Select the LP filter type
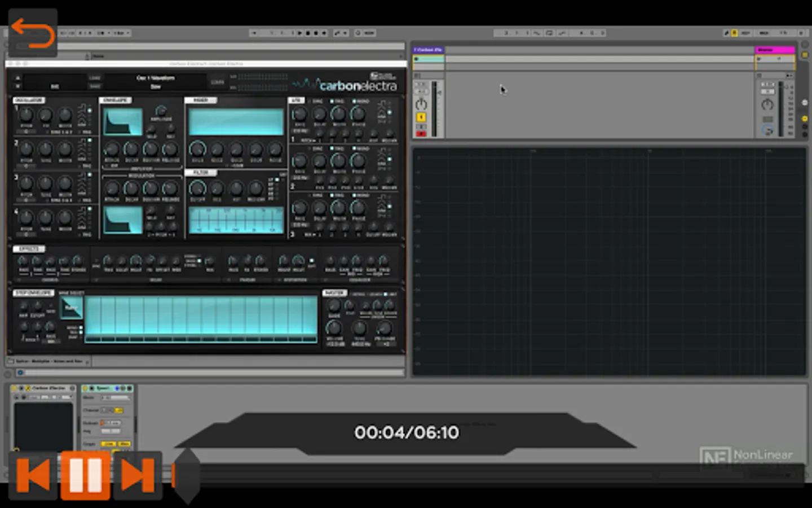Viewport: 812px width, 508px height. pos(273,179)
